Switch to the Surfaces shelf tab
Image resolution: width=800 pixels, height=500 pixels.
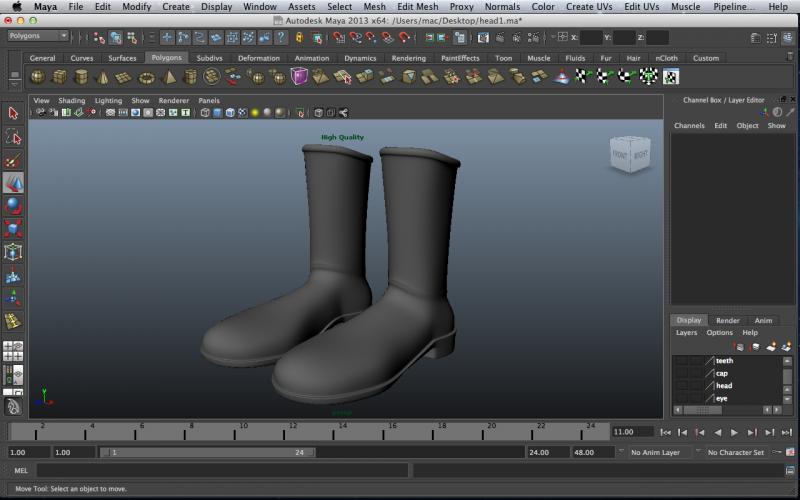click(x=122, y=58)
